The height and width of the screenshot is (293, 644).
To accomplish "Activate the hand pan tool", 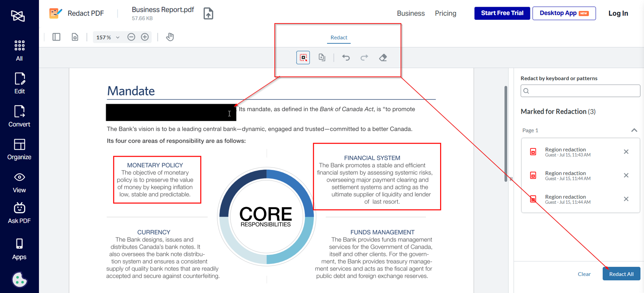I will click(170, 37).
